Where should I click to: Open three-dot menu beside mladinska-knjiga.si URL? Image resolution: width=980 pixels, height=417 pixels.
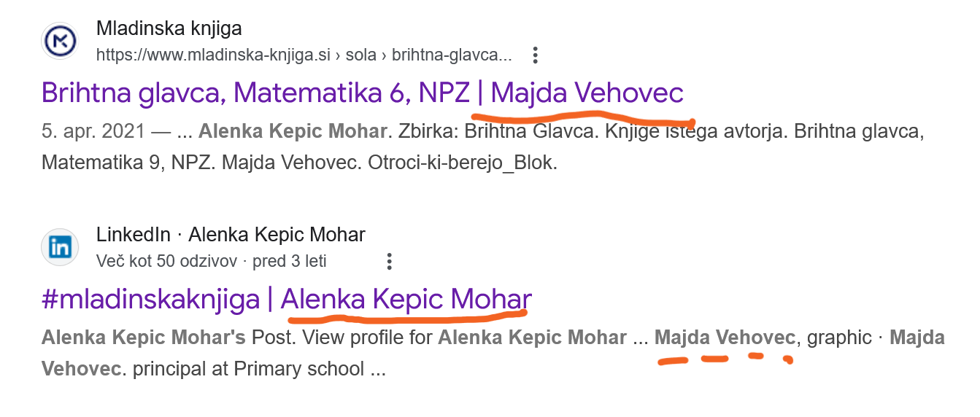(x=536, y=55)
